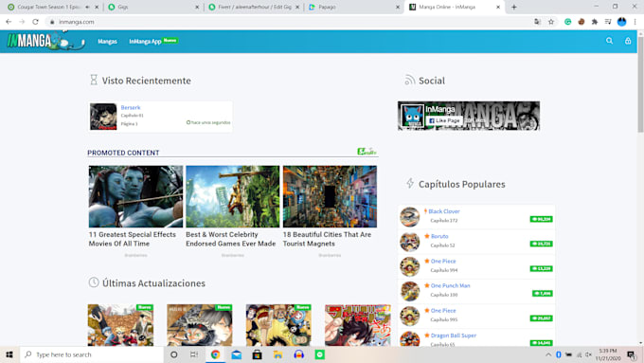Click the Black Clover avatar thumbnail
Viewport: 644px width, 363px height.
[x=410, y=217]
